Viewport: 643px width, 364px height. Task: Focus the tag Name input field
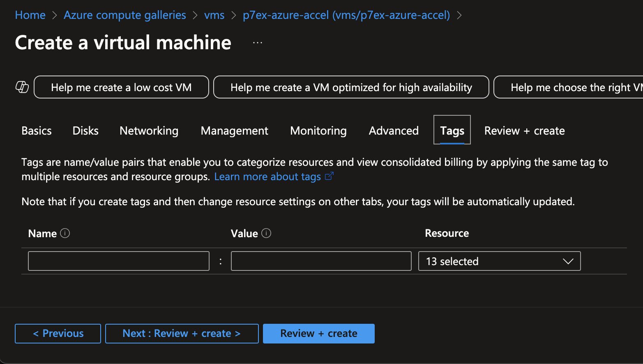point(118,261)
